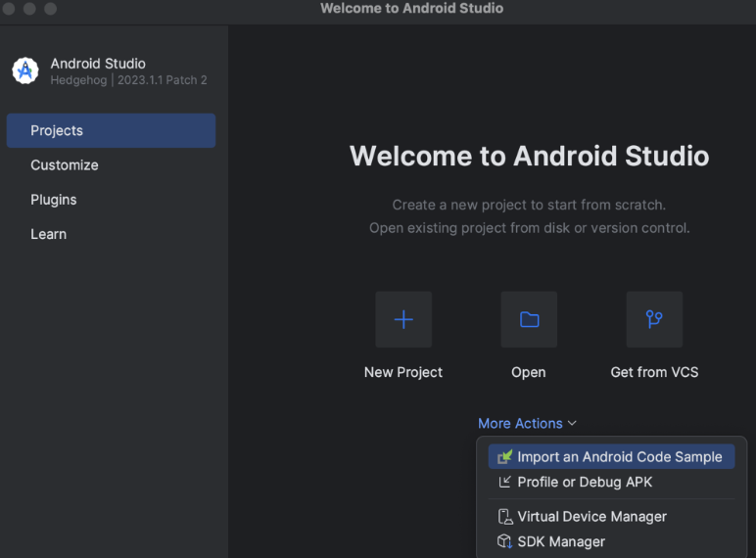Click the red close window button
Image resolution: width=756 pixels, height=558 pixels.
pos(8,8)
